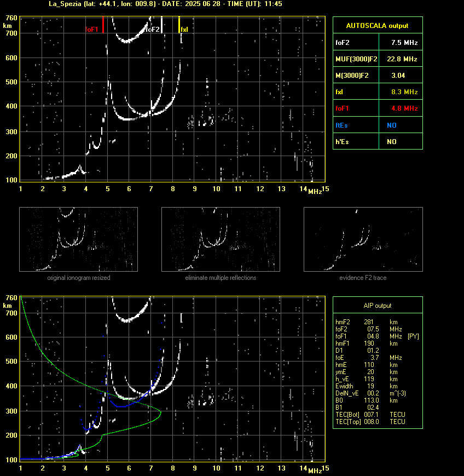The image size is (464, 476).
Task: Click the blue ftEs label
Action: [341, 125]
